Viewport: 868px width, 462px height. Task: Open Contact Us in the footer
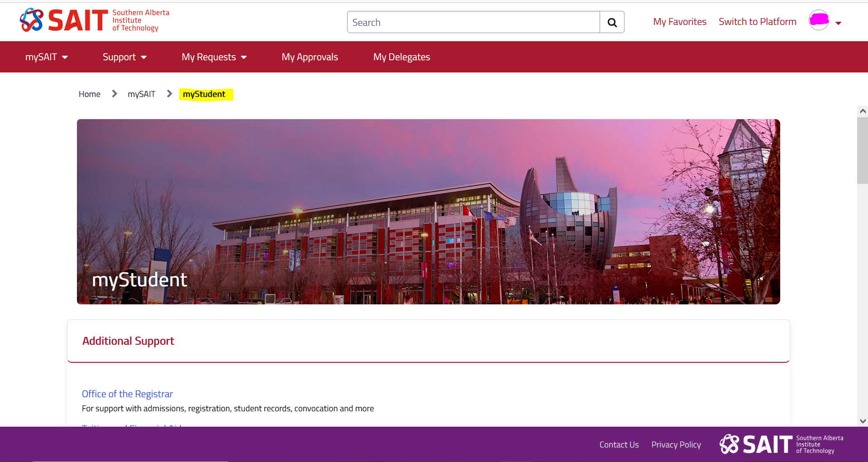point(619,445)
